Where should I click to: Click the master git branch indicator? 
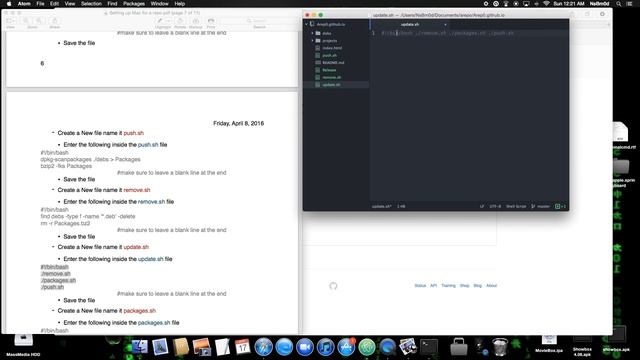[540, 207]
